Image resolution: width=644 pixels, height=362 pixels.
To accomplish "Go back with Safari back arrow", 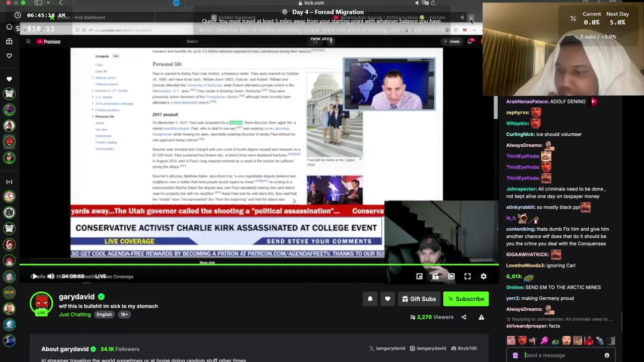I will [60, 3].
